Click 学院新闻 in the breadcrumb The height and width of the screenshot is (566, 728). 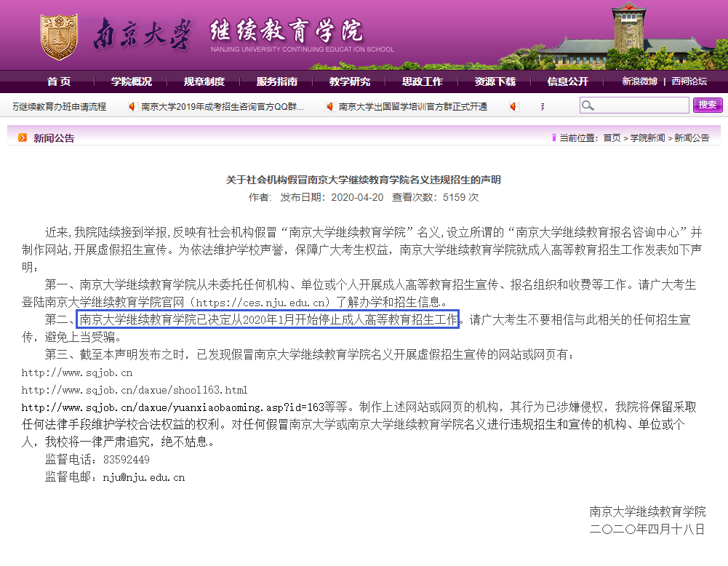point(647,137)
